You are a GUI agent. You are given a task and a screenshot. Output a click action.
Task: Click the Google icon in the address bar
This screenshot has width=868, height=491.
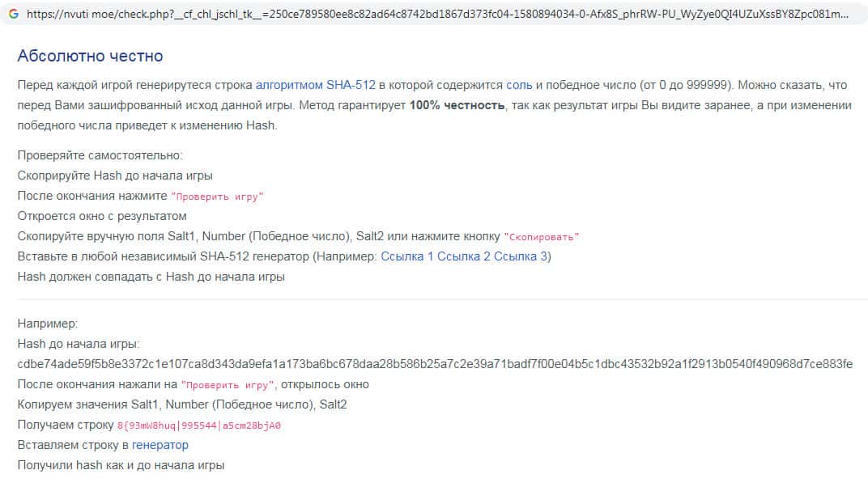pos(13,15)
